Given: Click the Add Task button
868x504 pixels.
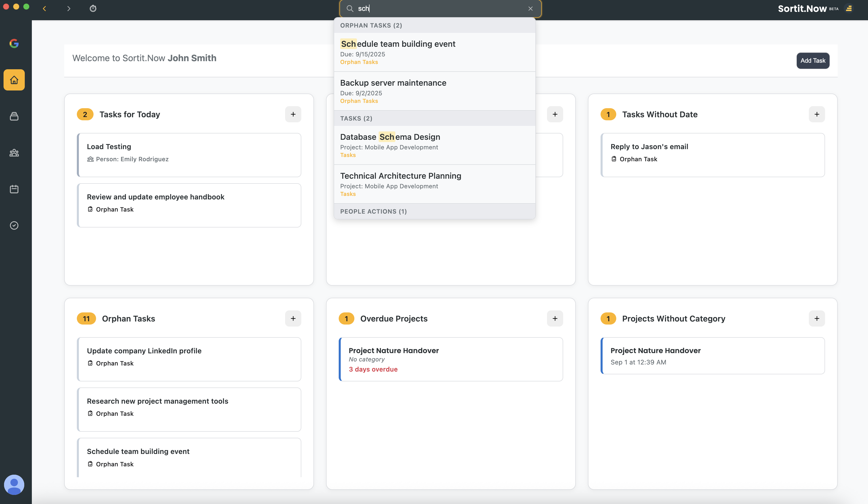Looking at the screenshot, I should tap(813, 61).
